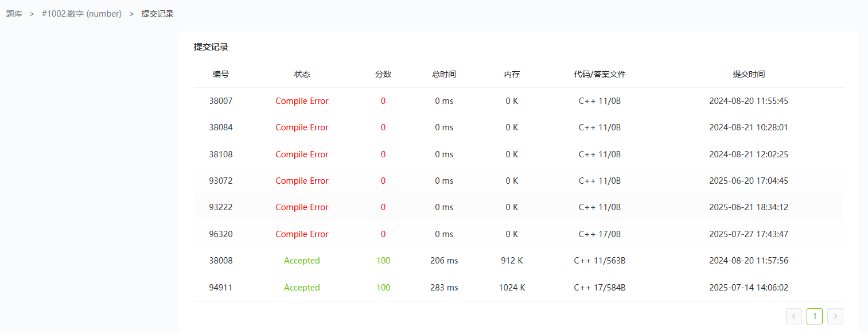868x333 pixels.
Task: Click the 分数 column header
Action: click(383, 74)
